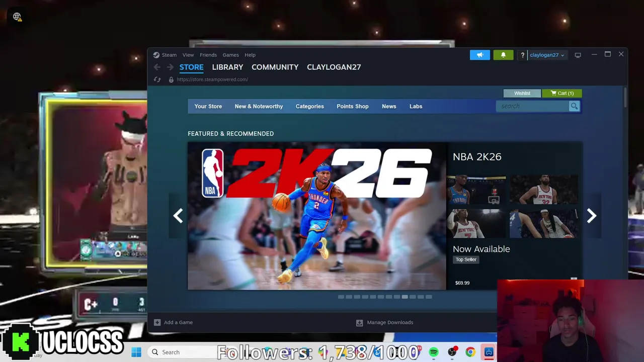Open the Wishlist button

tap(522, 93)
